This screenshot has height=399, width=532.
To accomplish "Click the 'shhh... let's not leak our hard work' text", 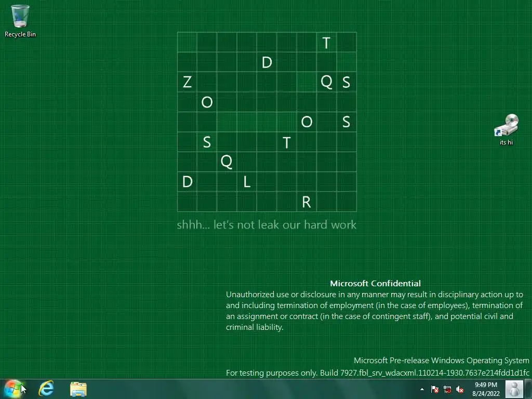I will click(267, 224).
